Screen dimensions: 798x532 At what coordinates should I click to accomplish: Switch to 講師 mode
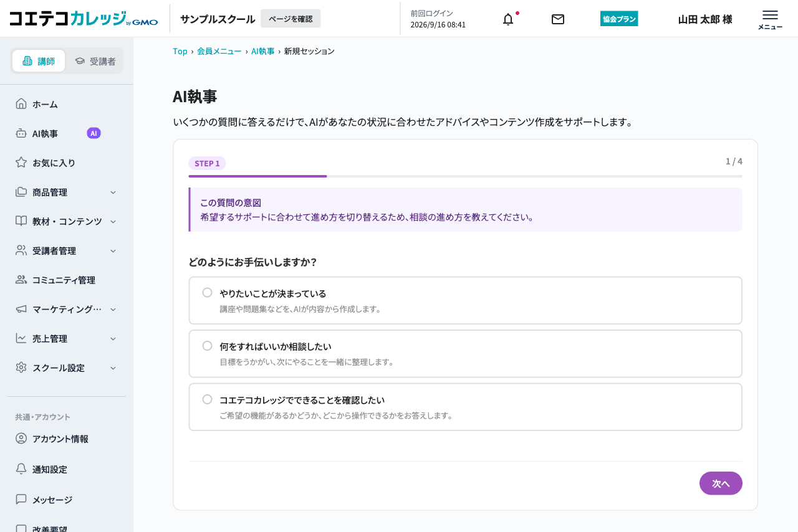click(x=39, y=61)
